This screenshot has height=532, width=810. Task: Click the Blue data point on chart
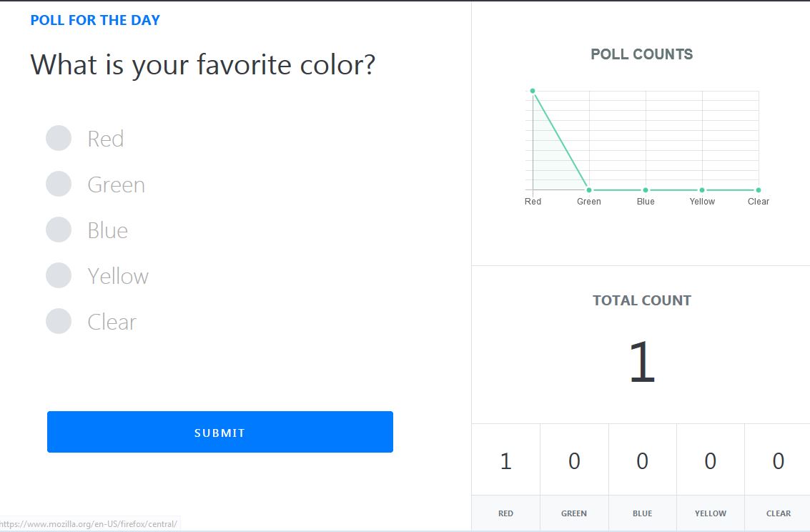pos(646,190)
